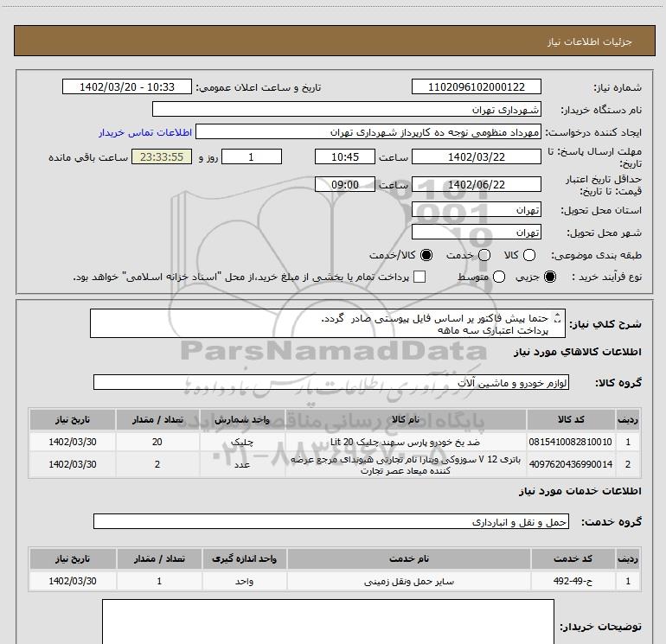The image size is (666, 644).
Task: Click the توضیحات خریدار text area
Action: [x=328, y=622]
